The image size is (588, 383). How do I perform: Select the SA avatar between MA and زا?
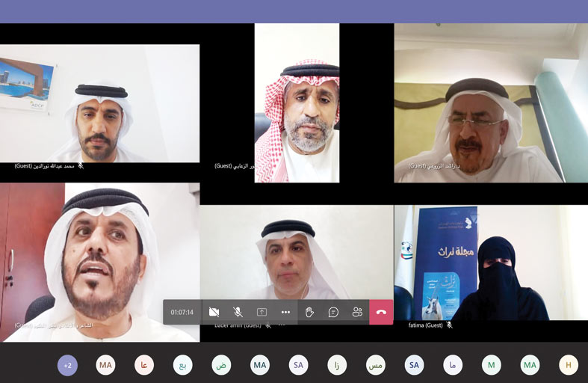(299, 365)
